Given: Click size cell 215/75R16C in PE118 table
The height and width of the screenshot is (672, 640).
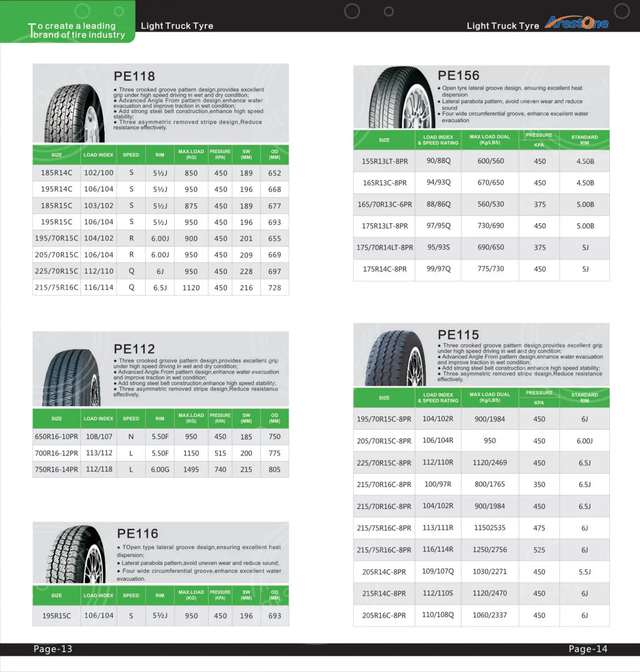Looking at the screenshot, I should coord(56,287).
